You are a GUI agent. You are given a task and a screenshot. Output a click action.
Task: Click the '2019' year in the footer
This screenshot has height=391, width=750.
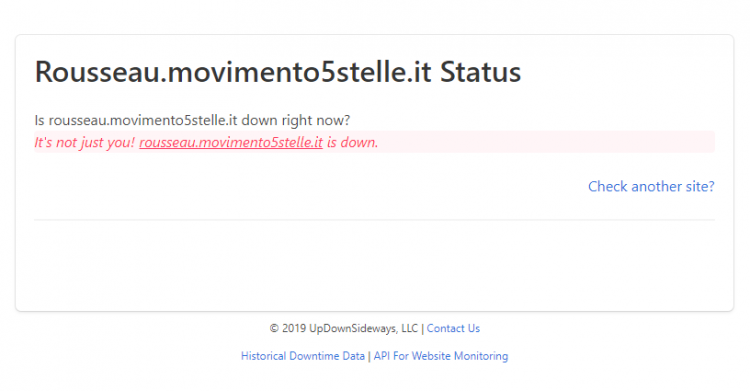(294, 328)
